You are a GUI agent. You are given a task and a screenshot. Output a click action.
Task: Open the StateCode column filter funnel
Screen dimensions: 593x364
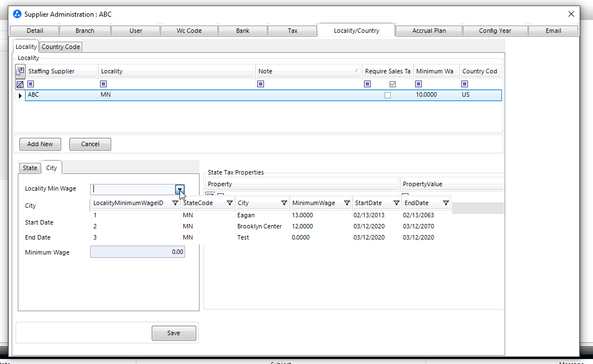230,203
